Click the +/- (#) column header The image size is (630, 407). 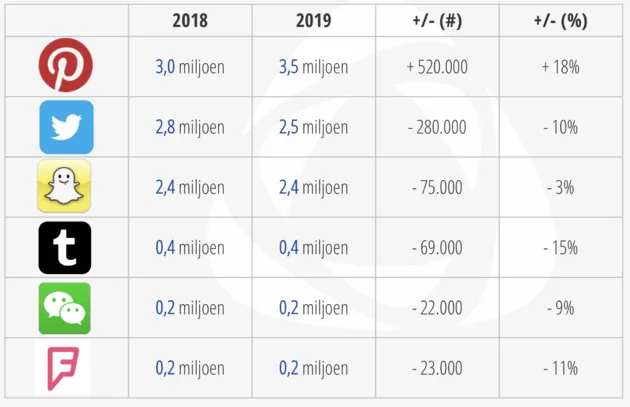pos(437,20)
